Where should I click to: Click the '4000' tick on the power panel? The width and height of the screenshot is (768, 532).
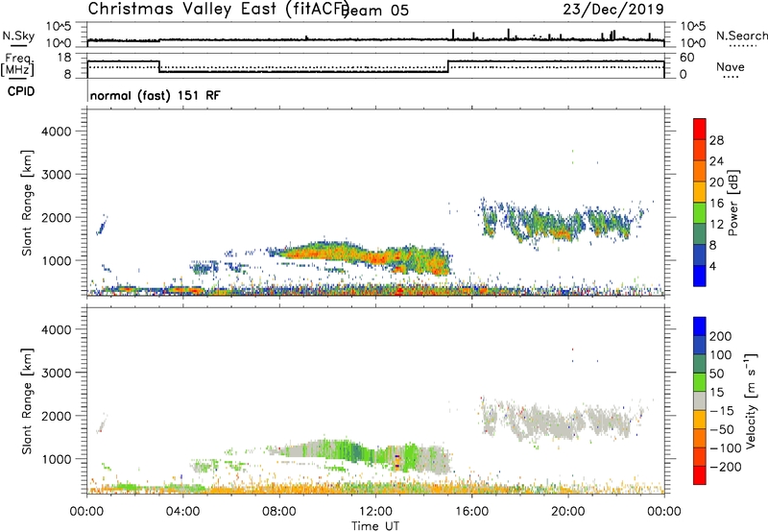[x=57, y=132]
